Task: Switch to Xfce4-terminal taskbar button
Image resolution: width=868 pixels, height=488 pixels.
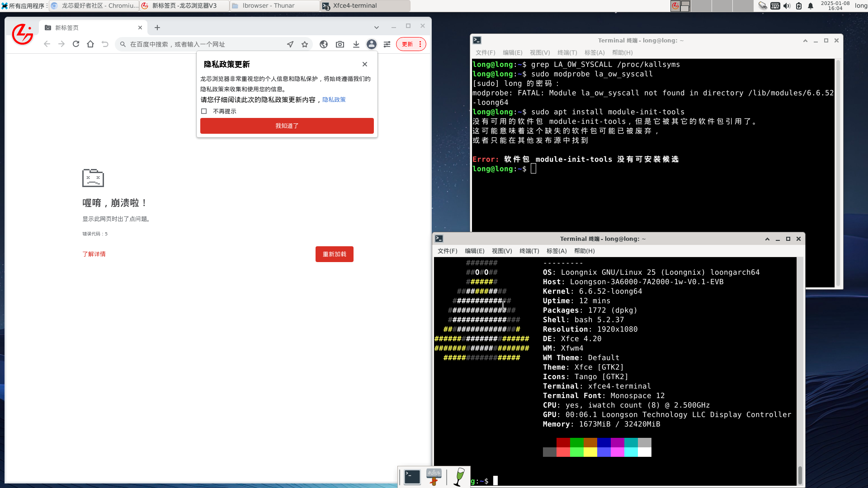Action: (x=365, y=6)
